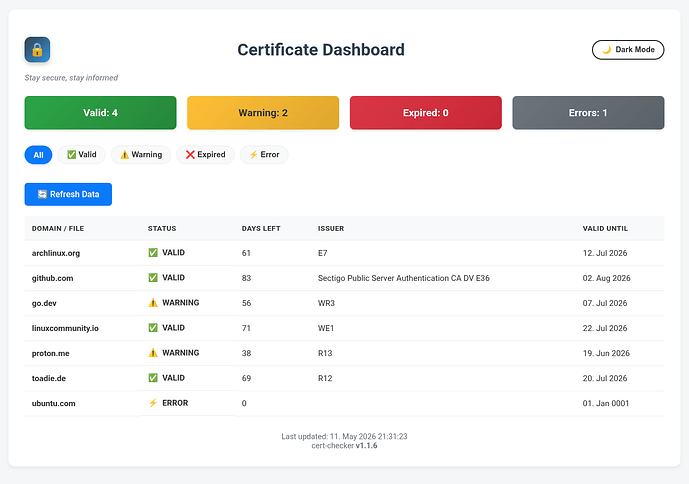Viewport: 689px width, 484px height.
Task: Click the moon icon in Dark Mode
Action: (606, 50)
